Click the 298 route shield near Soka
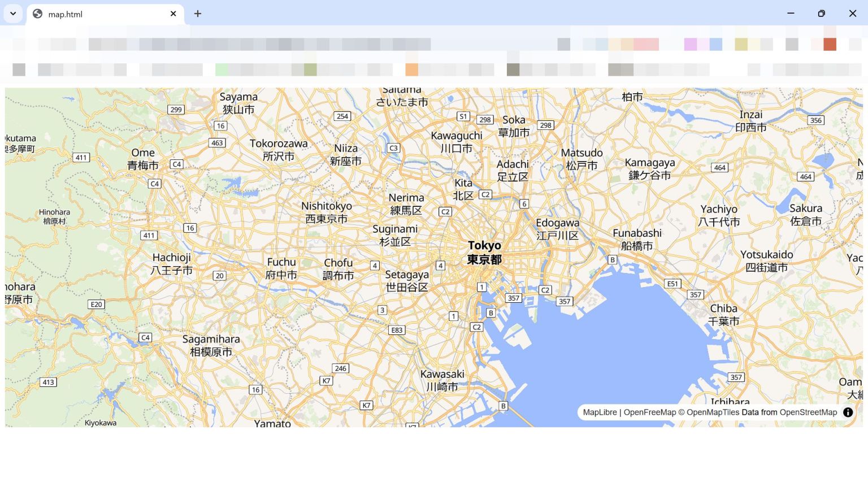 485,120
